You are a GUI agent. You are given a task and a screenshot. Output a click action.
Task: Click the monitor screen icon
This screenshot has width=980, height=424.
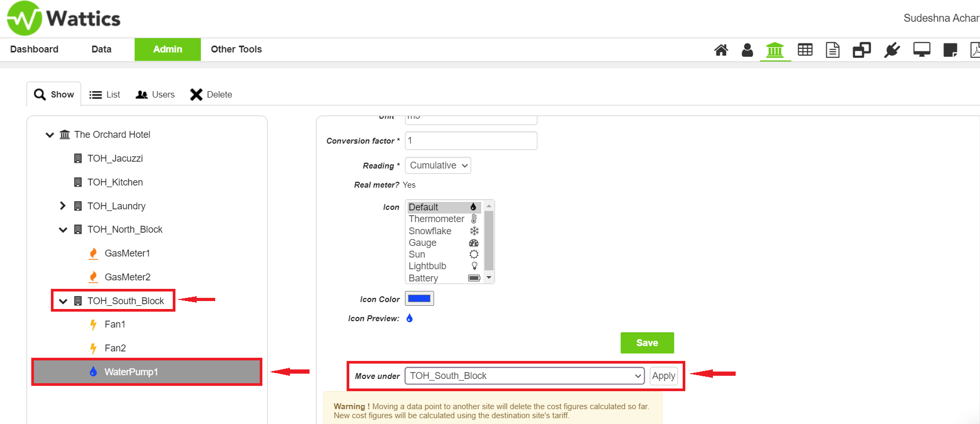922,50
